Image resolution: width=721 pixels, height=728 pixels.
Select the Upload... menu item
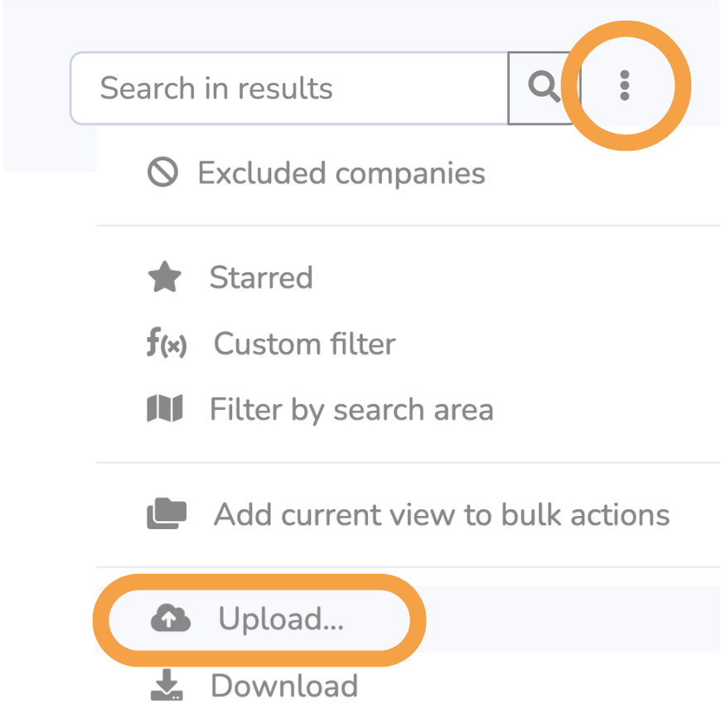[x=281, y=620]
